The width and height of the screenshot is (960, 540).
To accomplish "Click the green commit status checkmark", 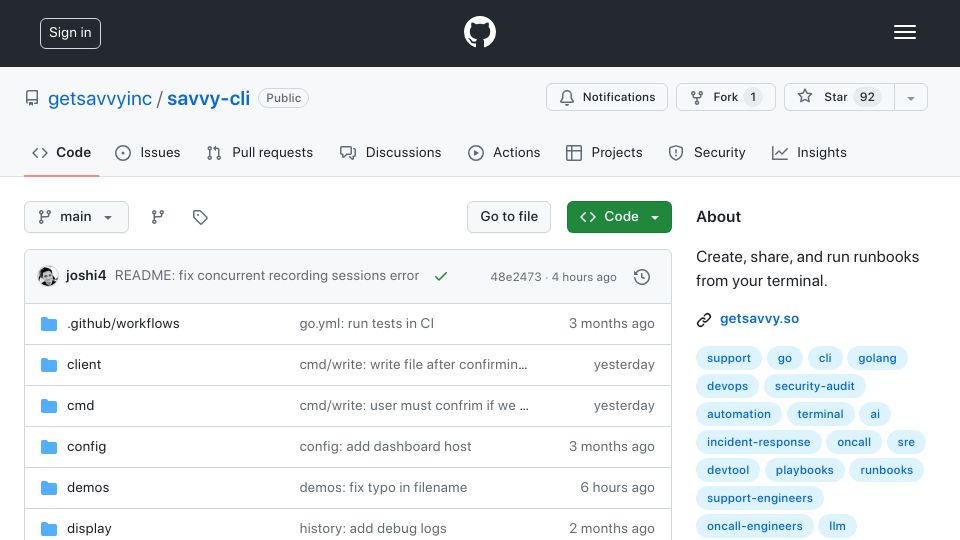I will coord(441,276).
